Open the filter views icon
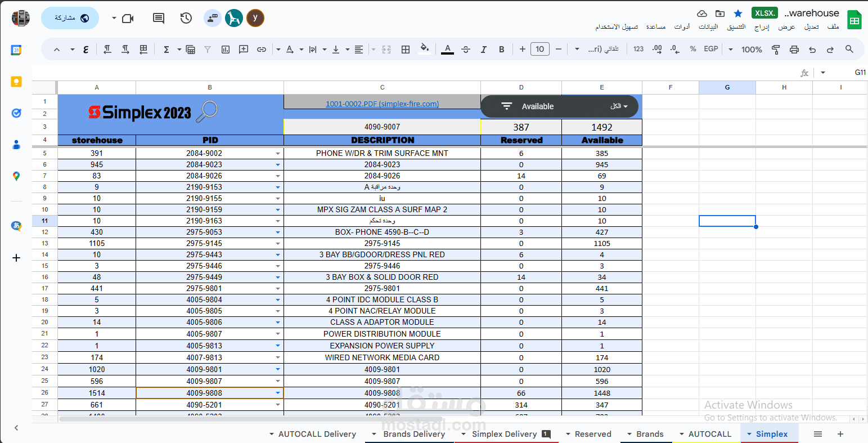 [x=191, y=50]
